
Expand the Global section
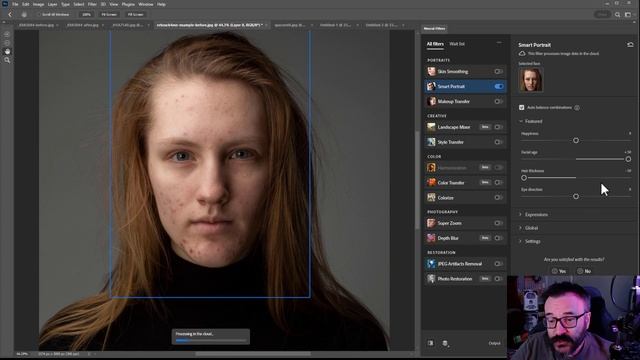[520, 228]
